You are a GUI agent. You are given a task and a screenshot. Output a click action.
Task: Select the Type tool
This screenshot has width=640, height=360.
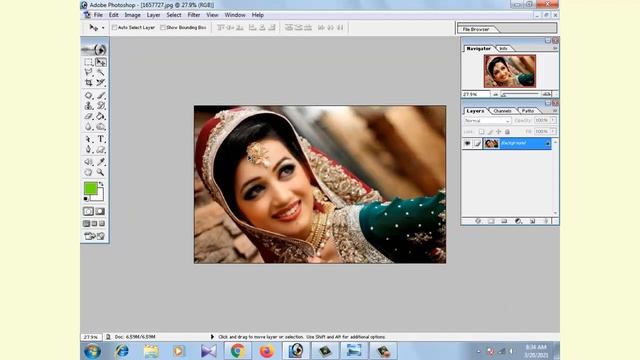pyautogui.click(x=100, y=139)
